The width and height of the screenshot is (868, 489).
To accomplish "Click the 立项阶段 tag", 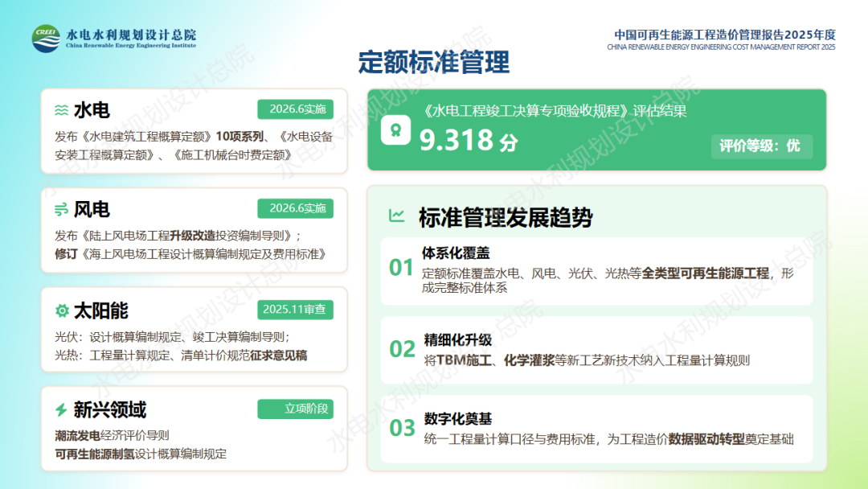I will coord(296,409).
